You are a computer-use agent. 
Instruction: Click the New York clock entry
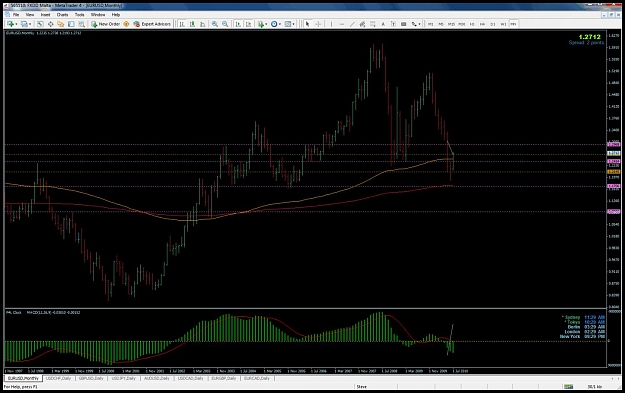pyautogui.click(x=582, y=337)
